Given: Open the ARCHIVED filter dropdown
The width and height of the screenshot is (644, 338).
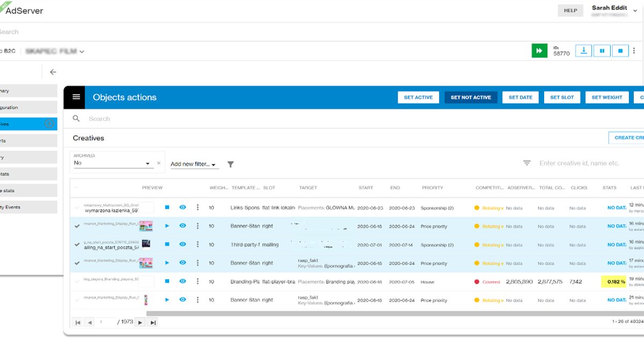Looking at the screenshot, I should [148, 162].
